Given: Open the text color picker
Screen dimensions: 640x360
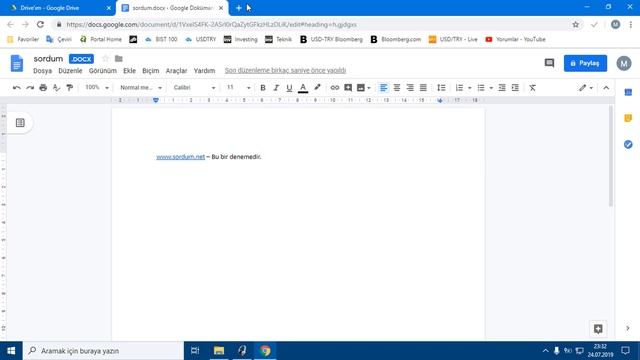Looking at the screenshot, I should tap(303, 88).
